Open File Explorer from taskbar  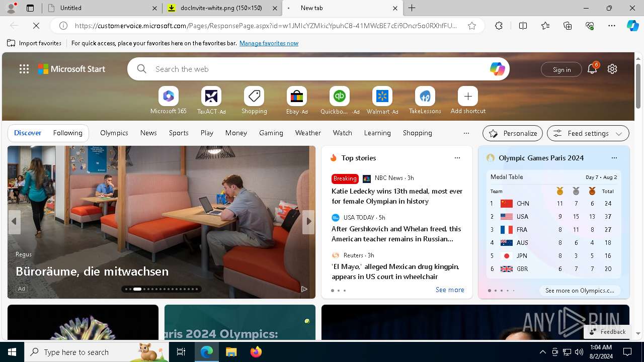231,352
